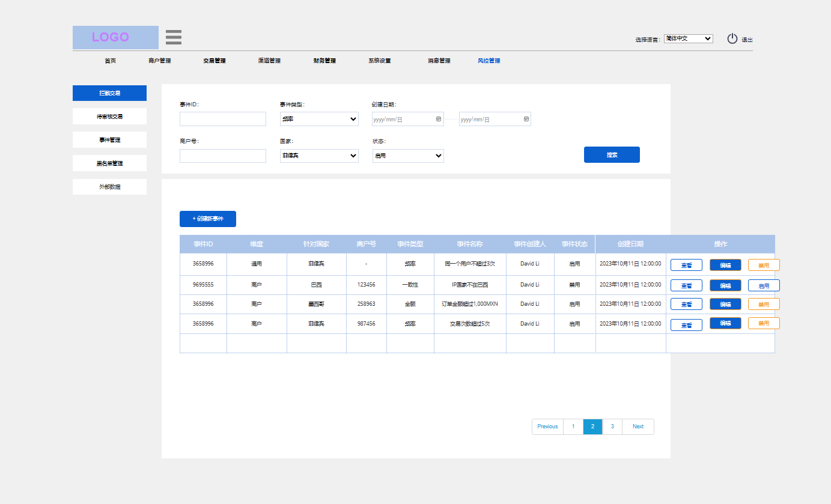This screenshot has width=831, height=504.
Task: Open the 渠道管理 menu
Action: tap(269, 61)
